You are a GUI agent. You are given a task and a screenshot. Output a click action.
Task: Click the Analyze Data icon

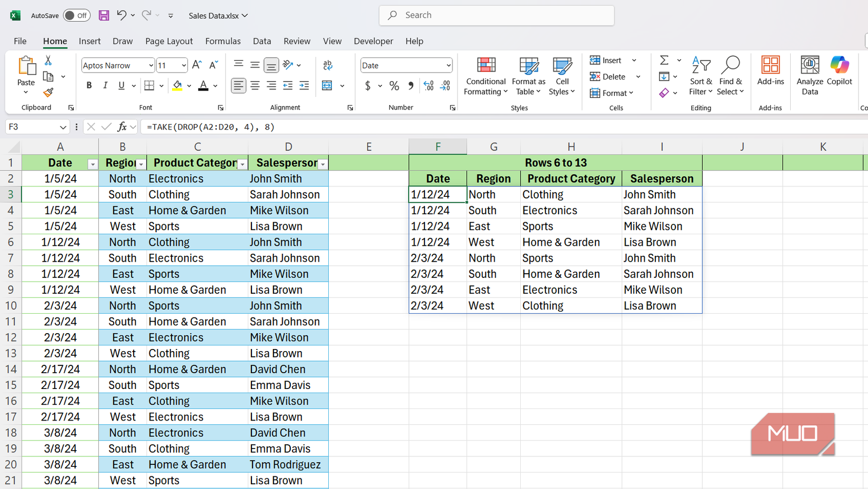(809, 76)
